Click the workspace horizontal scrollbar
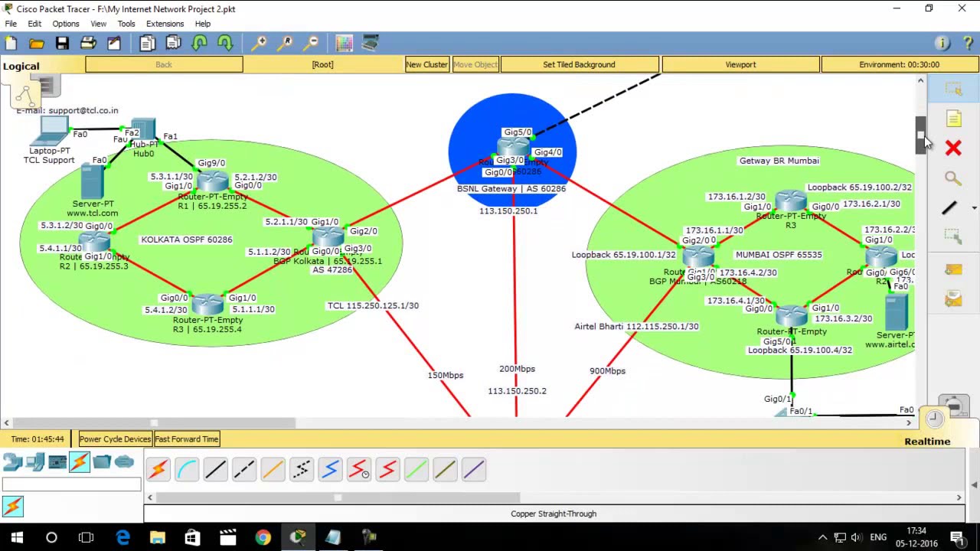Image resolution: width=980 pixels, height=551 pixels. tap(154, 422)
